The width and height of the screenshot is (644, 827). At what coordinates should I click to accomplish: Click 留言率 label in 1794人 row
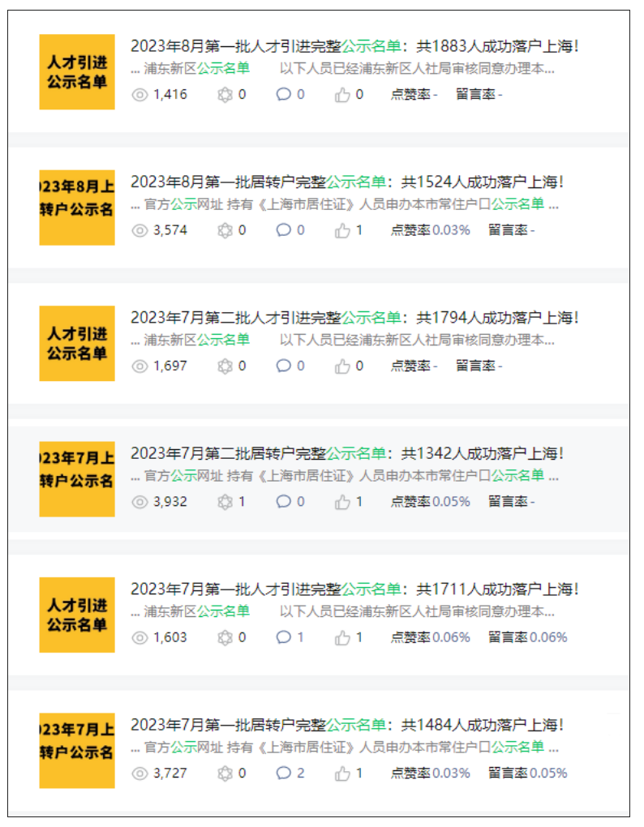tap(476, 366)
